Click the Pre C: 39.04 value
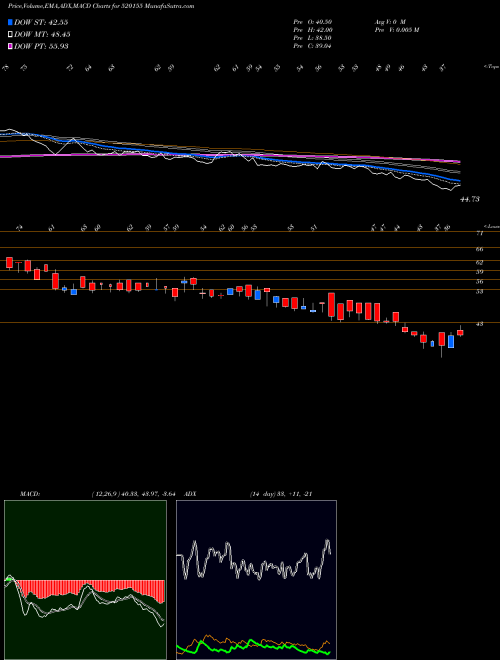The image size is (500, 660). [312, 46]
